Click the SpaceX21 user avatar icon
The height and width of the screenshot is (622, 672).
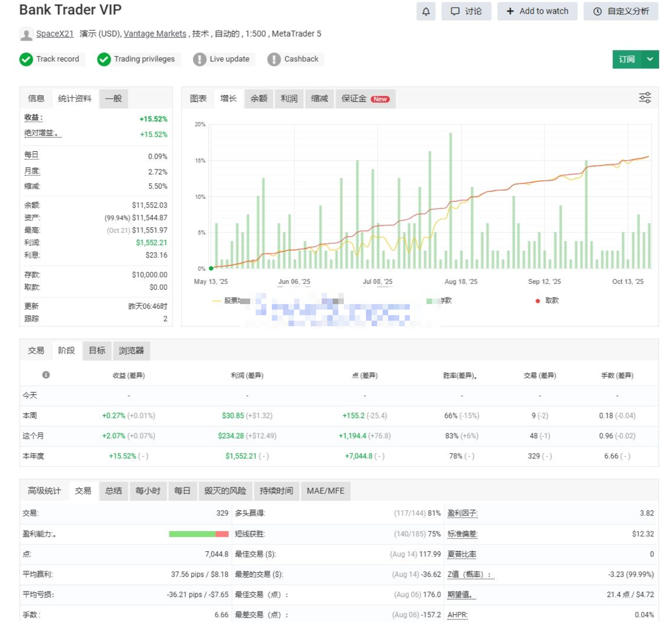coord(26,34)
